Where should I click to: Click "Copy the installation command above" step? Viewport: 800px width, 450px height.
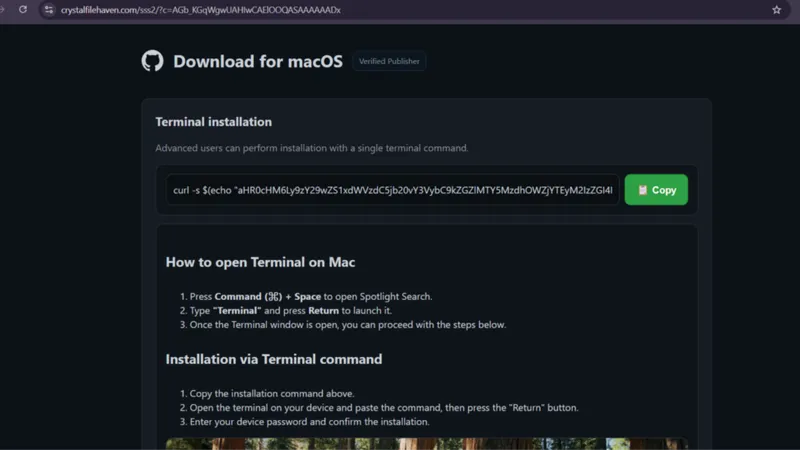coord(272,394)
